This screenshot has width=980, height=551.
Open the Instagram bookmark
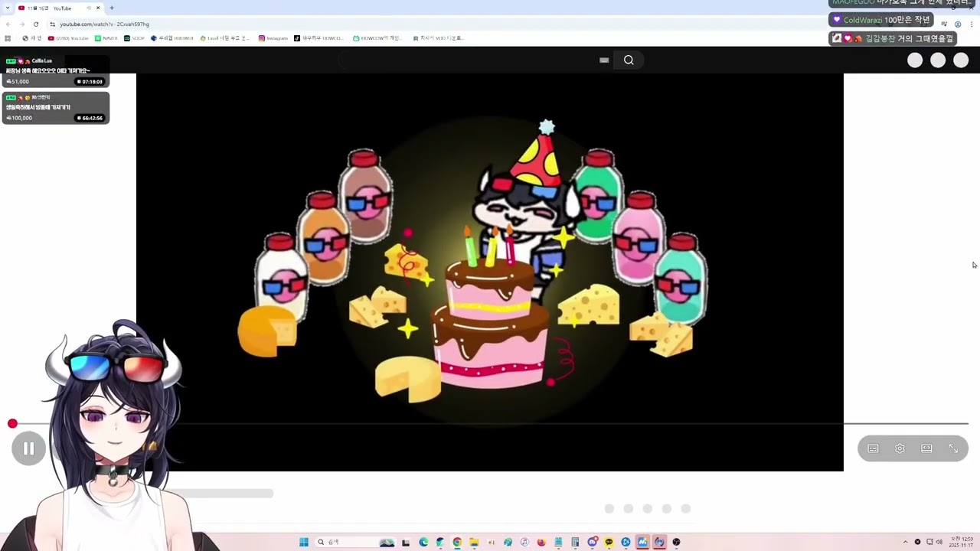coord(273,37)
